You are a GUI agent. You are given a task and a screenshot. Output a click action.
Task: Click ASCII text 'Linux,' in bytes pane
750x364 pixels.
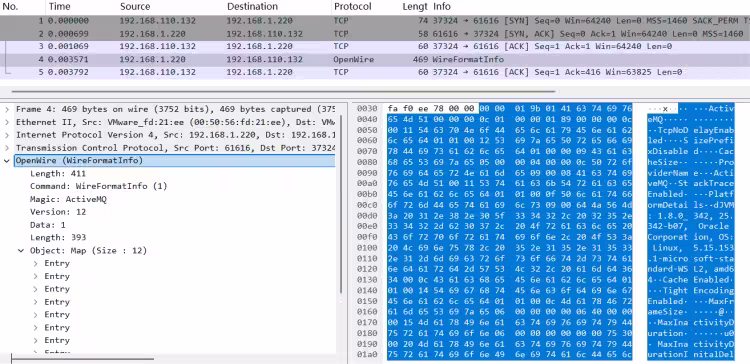point(668,248)
